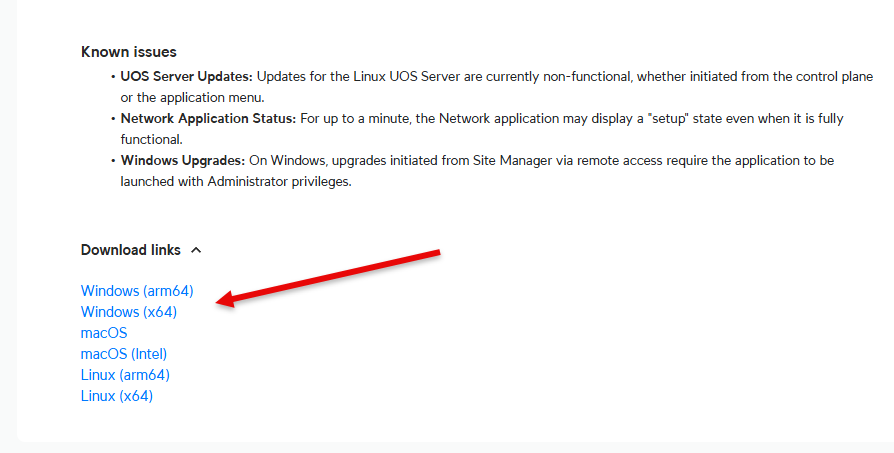Click the bold UOS Server Updates label
The height and width of the screenshot is (453, 894).
click(x=186, y=76)
